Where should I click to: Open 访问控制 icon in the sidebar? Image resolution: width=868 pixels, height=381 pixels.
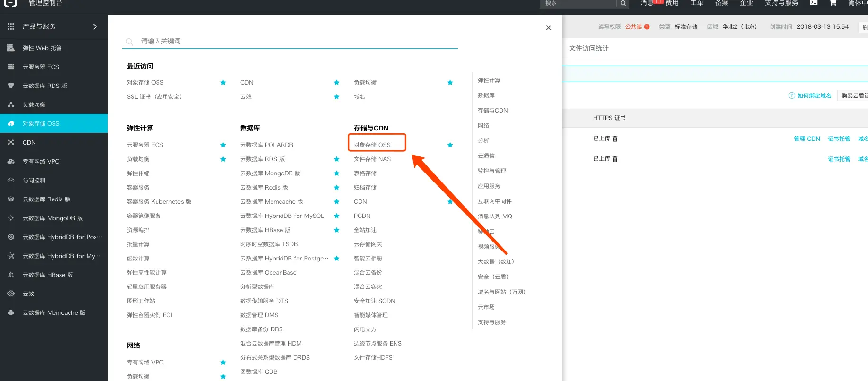pos(11,180)
